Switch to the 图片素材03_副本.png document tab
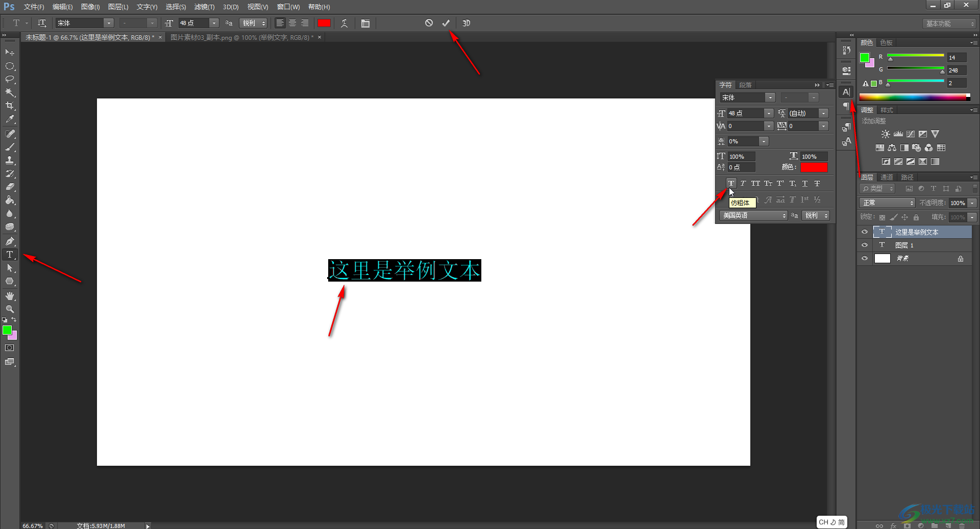The image size is (980, 529). click(x=242, y=37)
